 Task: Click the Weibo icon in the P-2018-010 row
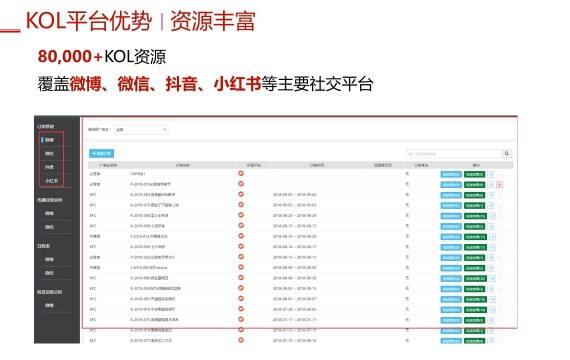[x=241, y=184]
